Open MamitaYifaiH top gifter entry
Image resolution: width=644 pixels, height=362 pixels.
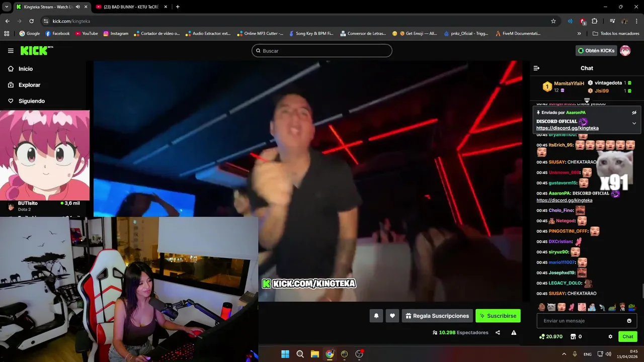(563, 86)
